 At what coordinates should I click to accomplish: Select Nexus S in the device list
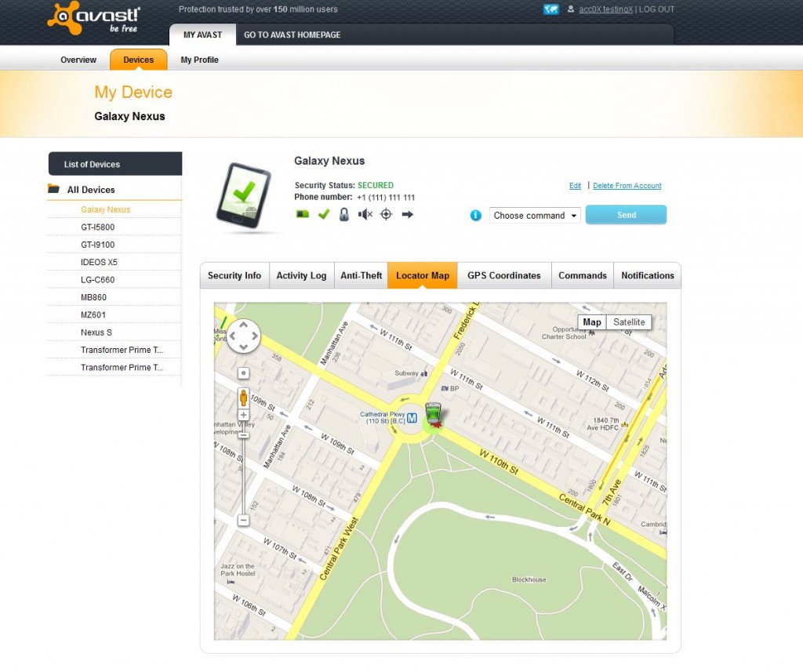(x=96, y=332)
